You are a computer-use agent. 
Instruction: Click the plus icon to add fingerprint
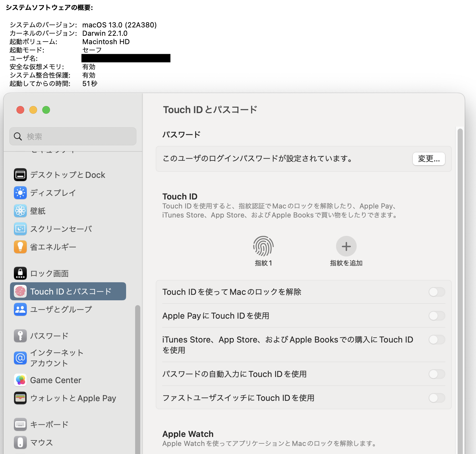tap(346, 246)
